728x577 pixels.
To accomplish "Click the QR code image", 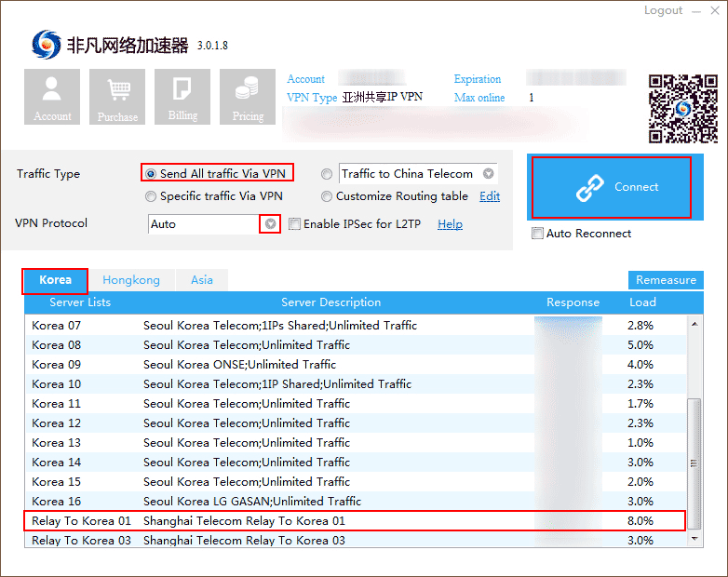I will 683,109.
